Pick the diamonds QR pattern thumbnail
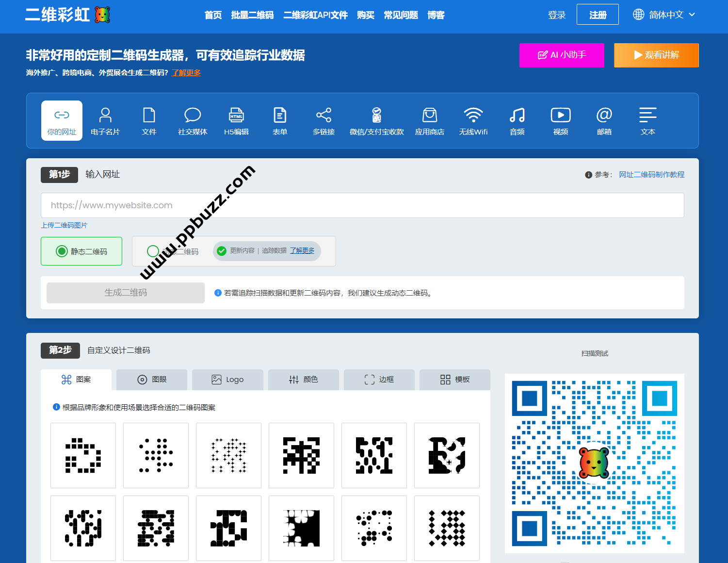This screenshot has height=563, width=728. click(447, 528)
